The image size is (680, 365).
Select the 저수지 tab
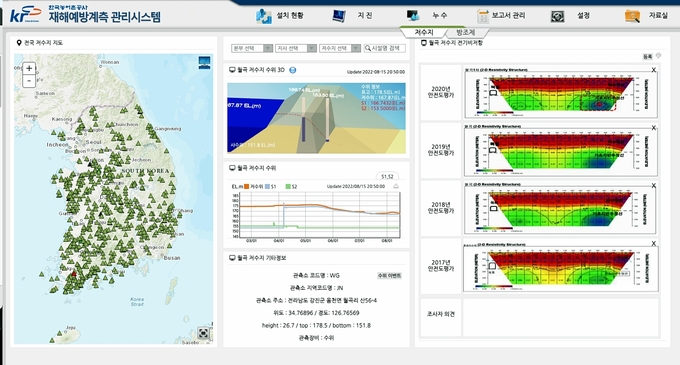coord(424,33)
